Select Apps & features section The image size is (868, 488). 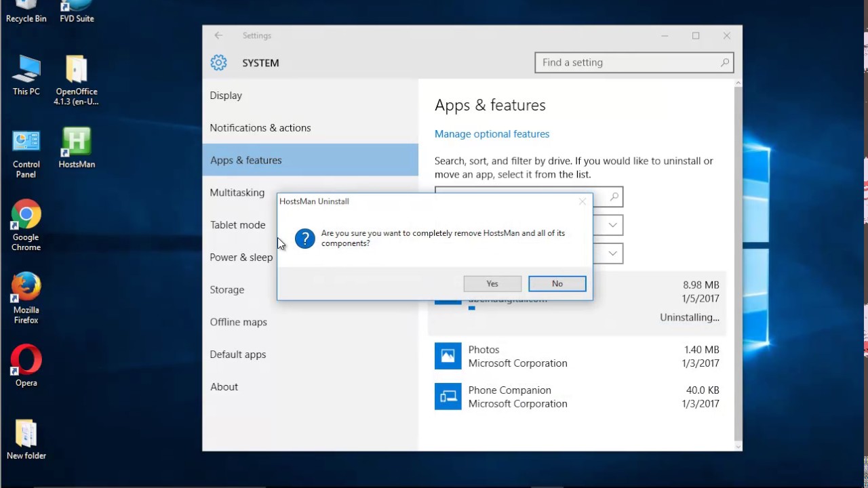(311, 160)
